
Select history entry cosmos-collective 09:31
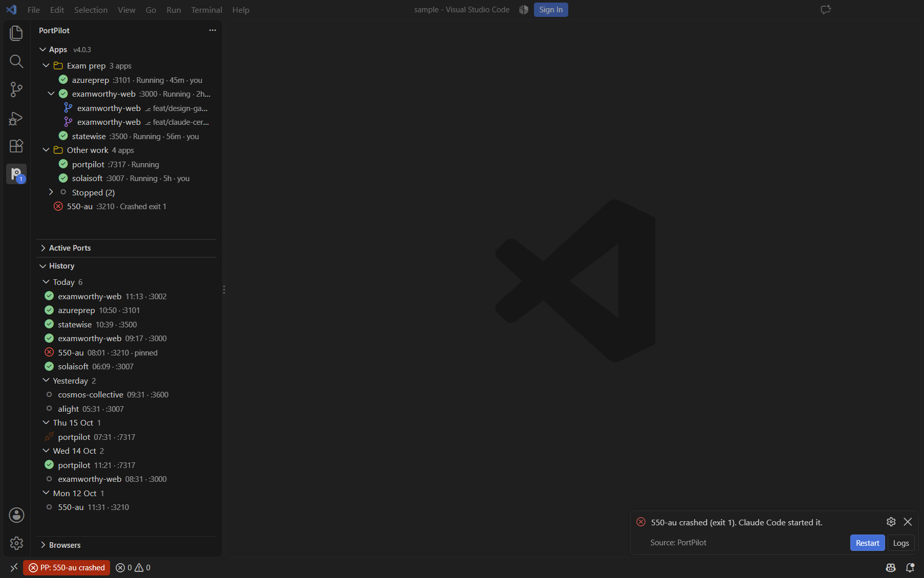[126, 394]
